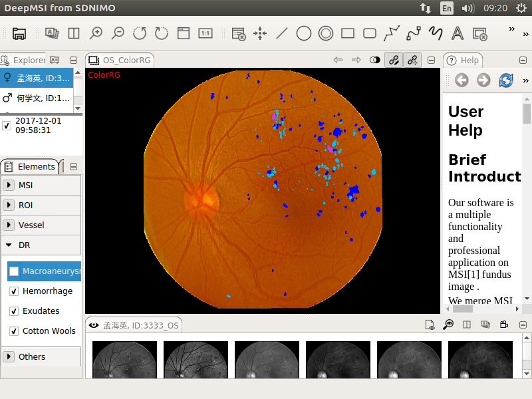532x399 pixels.
Task: Click the document settings icon in thumbnail bar
Action: (x=430, y=325)
